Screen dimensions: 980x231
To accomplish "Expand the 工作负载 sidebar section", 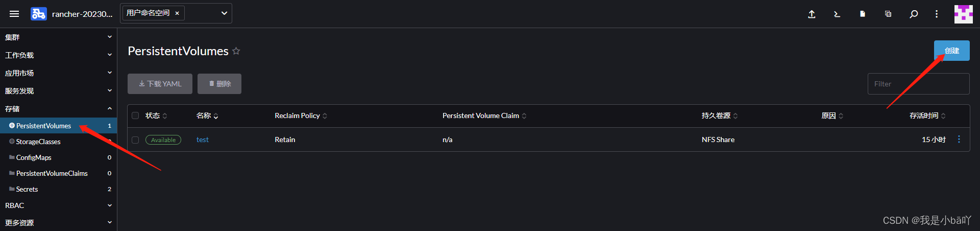I will click(x=58, y=55).
